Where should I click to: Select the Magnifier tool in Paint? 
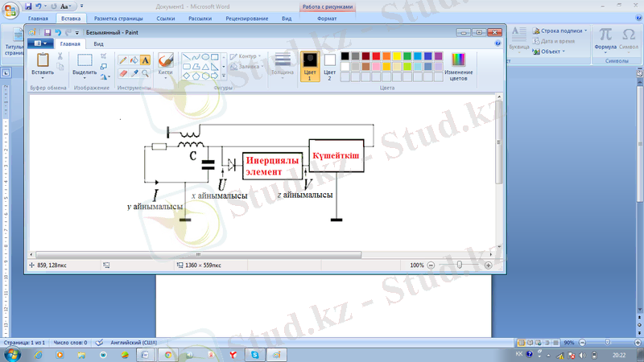[x=145, y=73]
